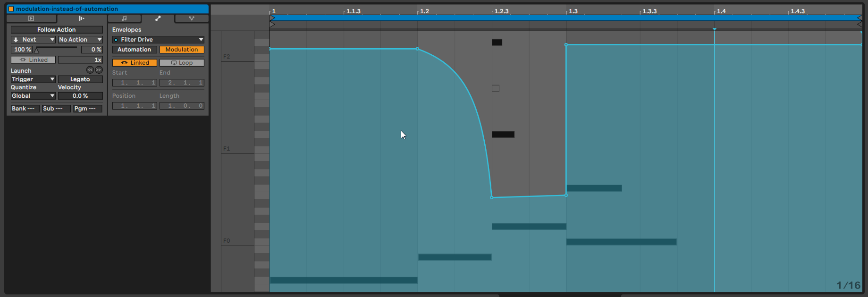Toggle Follow Action Linked button
The image size is (868, 297).
33,60
